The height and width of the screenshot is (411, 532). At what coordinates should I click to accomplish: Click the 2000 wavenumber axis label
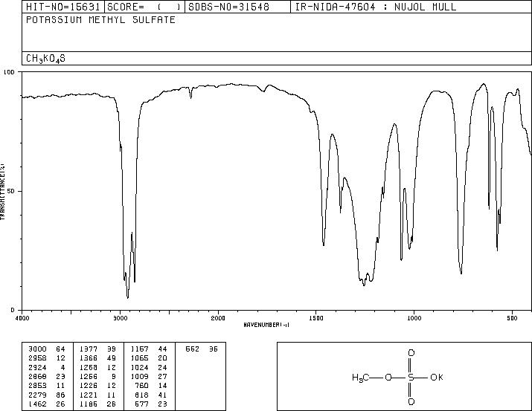(218, 318)
